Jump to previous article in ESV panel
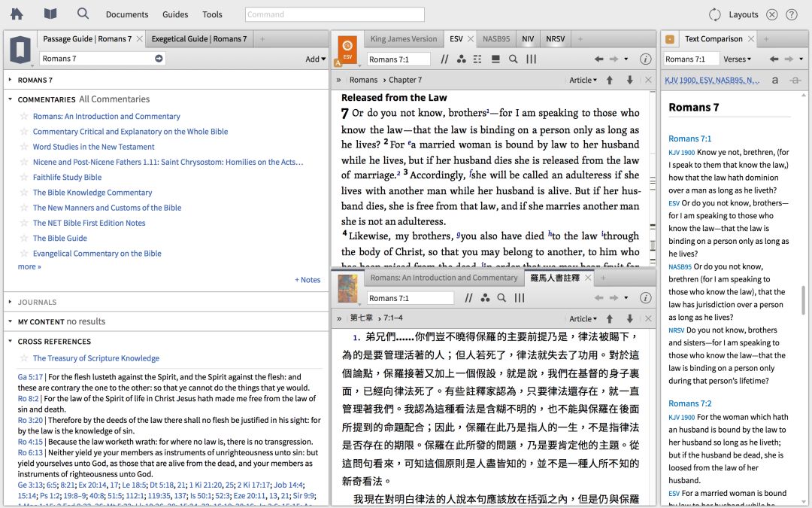The height and width of the screenshot is (508, 812). 610,80
